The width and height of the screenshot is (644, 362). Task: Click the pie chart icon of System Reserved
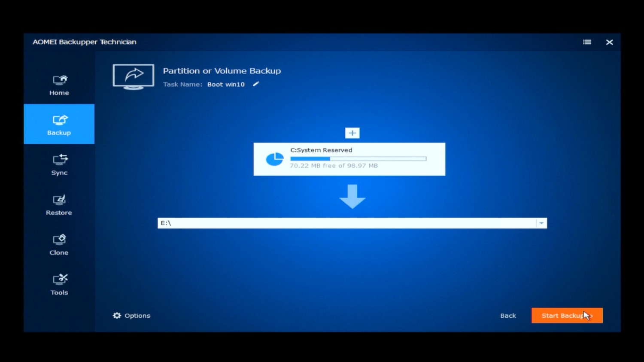[x=275, y=159]
